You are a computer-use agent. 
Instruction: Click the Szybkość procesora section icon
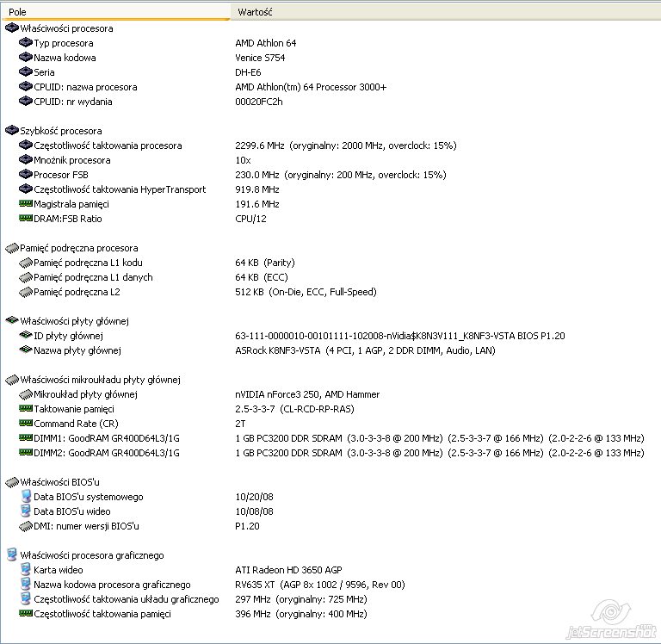(x=12, y=131)
